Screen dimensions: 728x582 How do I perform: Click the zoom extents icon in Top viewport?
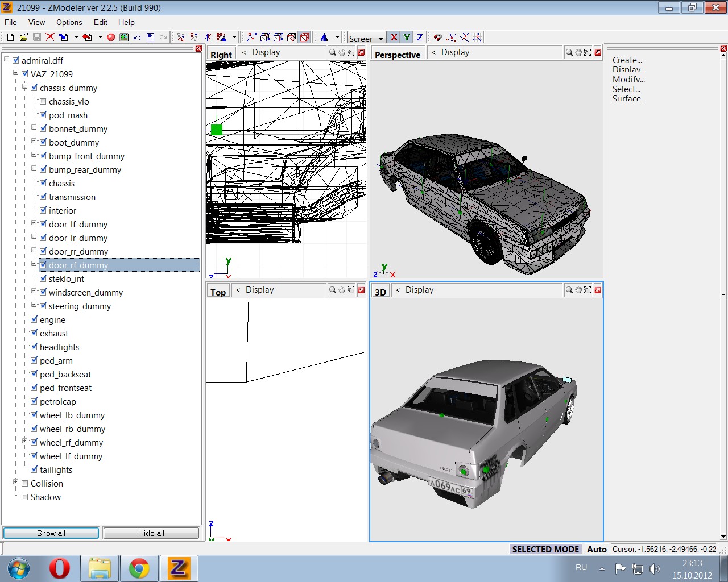351,290
